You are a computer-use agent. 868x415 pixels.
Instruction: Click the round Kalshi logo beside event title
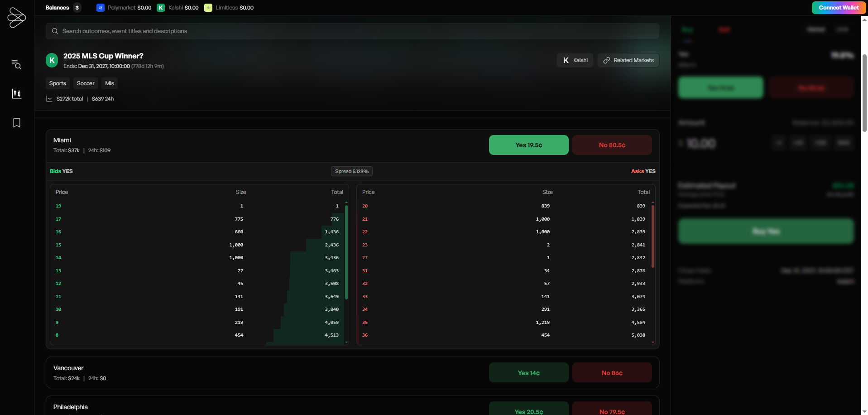pos(52,60)
